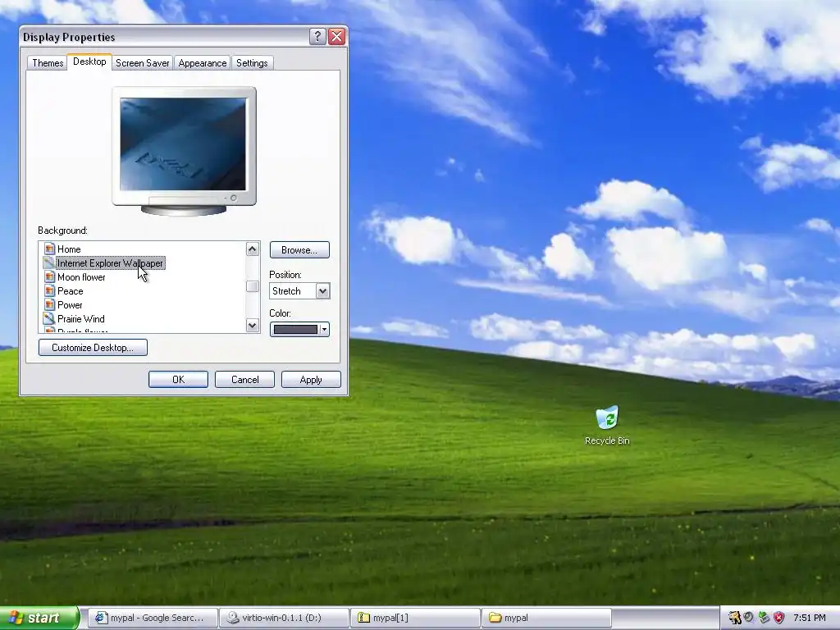Click Internet Explorer icon of mypal taskbar item
The image size is (840, 630).
pos(100,618)
